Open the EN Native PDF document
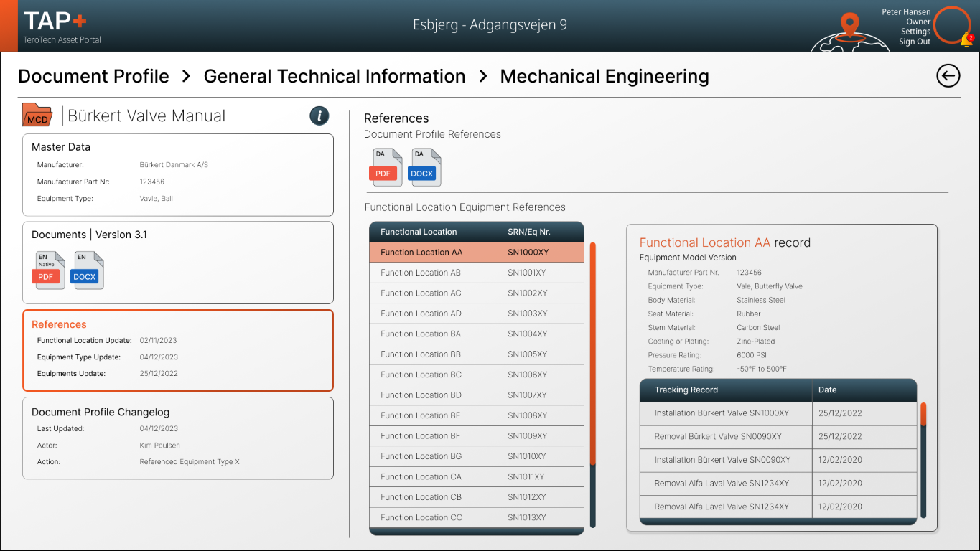 tap(50, 270)
